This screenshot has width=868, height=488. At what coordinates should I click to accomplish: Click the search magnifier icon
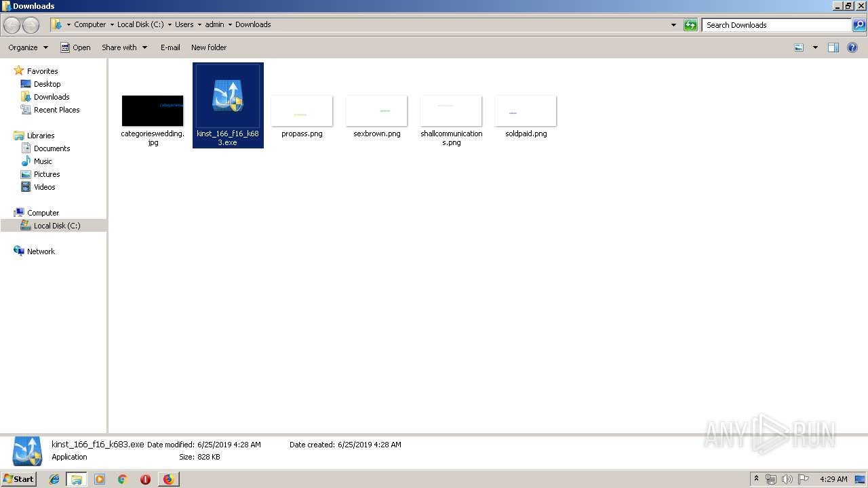pyautogui.click(x=859, y=25)
